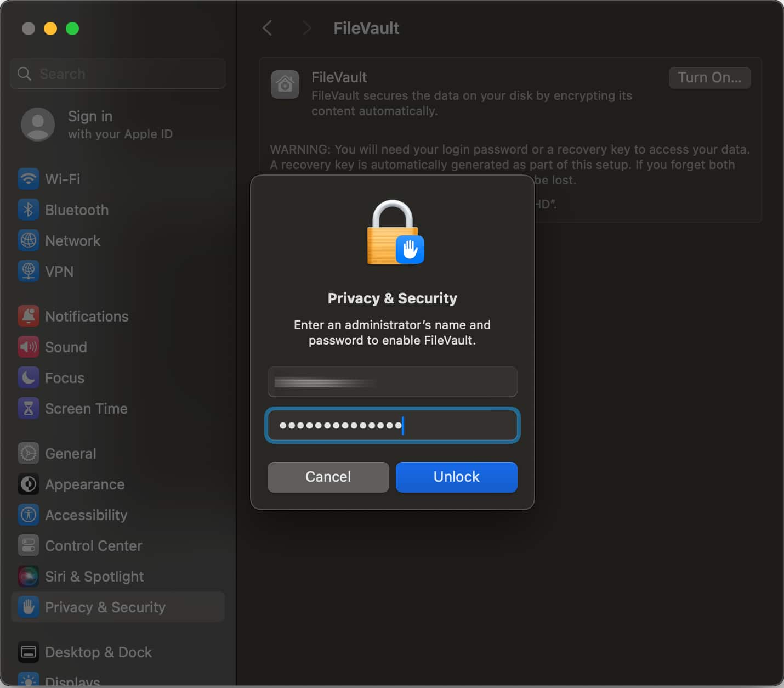Image resolution: width=784 pixels, height=688 pixels.
Task: Click the Appearance icon
Action: 29,484
